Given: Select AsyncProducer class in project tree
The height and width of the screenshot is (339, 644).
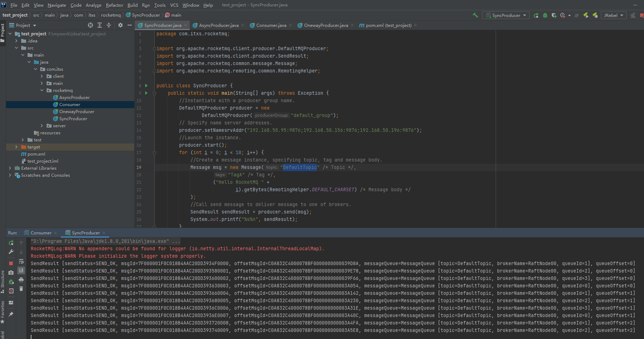Looking at the screenshot, I should pos(74,98).
